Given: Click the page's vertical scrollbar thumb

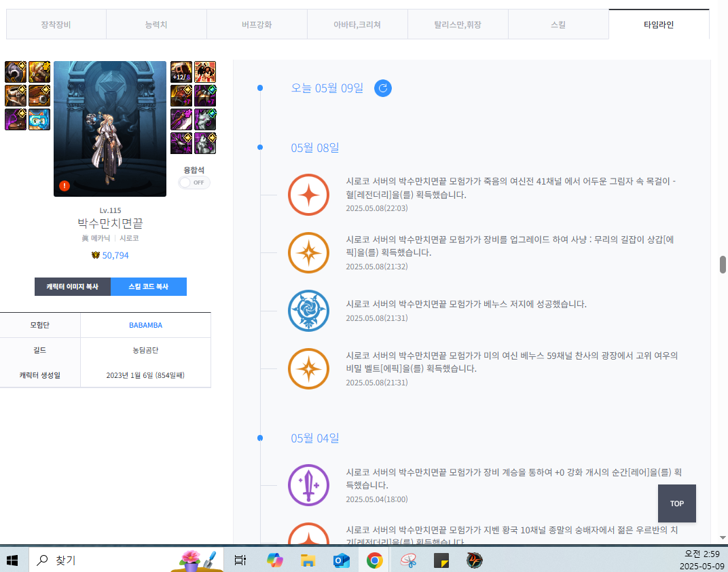Looking at the screenshot, I should click(x=723, y=265).
